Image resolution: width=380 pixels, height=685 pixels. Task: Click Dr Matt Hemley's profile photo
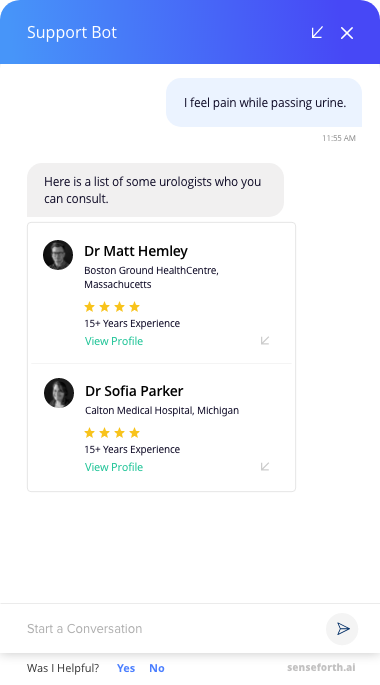[58, 255]
